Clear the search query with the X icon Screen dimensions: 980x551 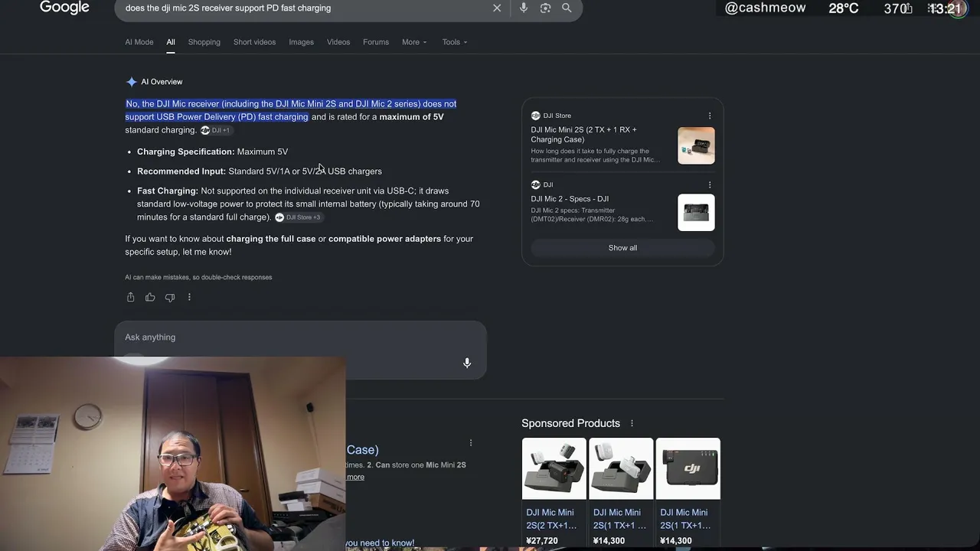(497, 8)
